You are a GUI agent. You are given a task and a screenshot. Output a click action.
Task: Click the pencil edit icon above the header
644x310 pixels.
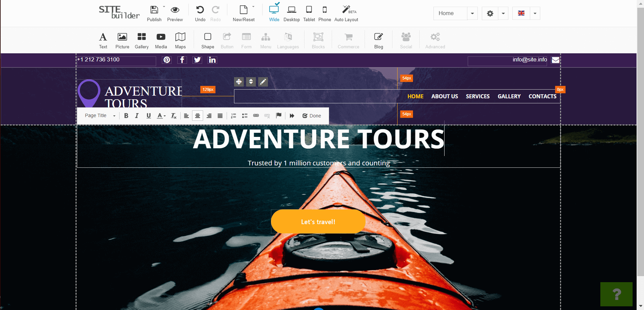point(263,82)
